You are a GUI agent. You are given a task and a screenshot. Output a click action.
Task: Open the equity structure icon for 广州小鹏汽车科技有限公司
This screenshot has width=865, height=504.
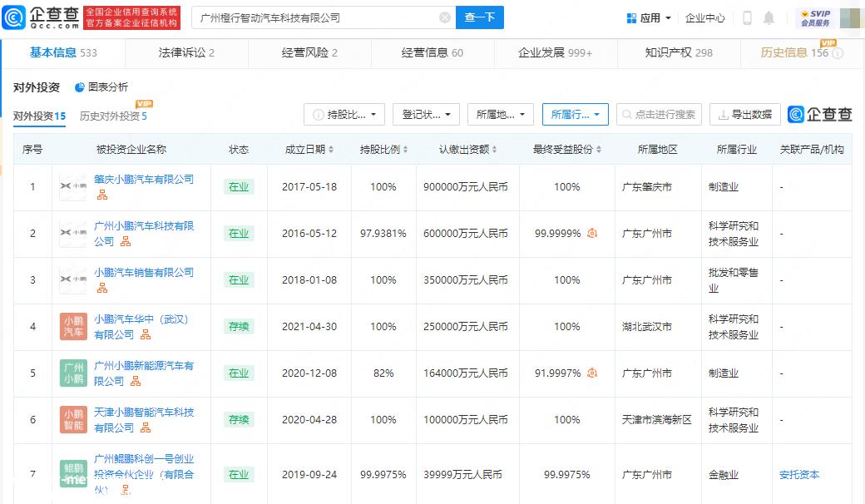126,241
